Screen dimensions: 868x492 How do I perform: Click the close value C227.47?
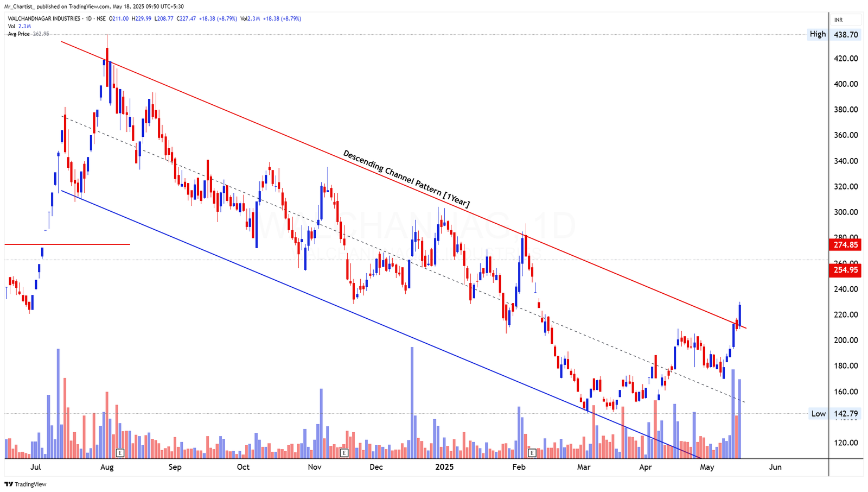click(x=186, y=18)
